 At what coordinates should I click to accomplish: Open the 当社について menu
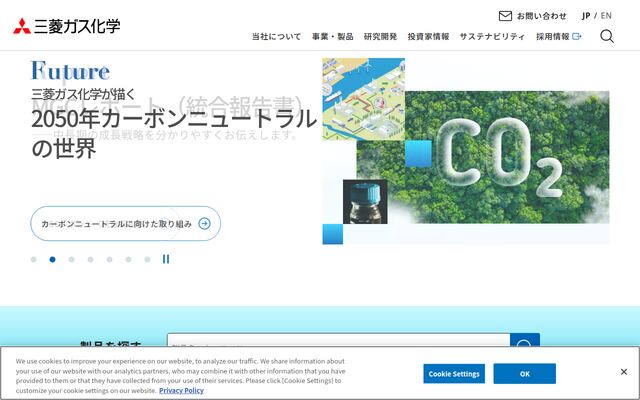276,37
